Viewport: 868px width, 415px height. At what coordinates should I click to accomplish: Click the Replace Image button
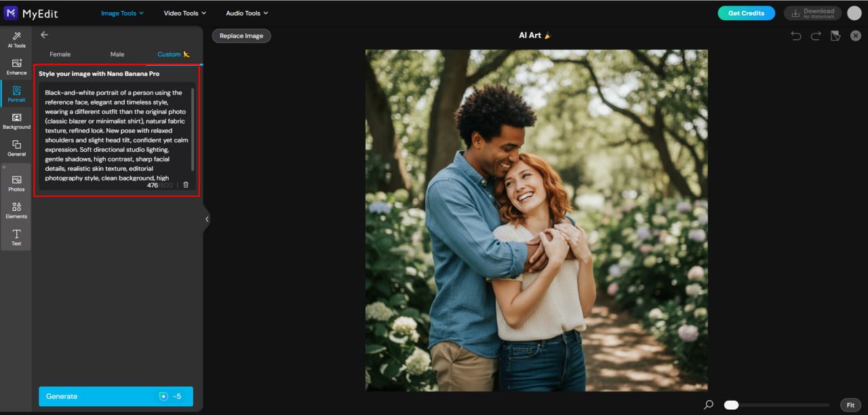(x=241, y=35)
